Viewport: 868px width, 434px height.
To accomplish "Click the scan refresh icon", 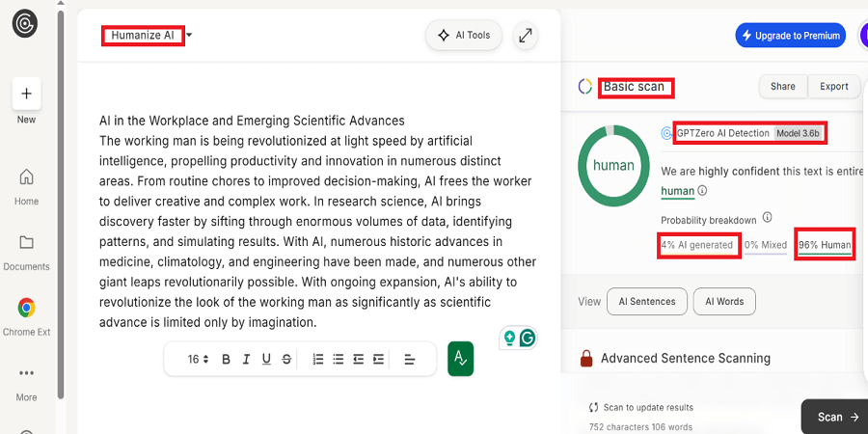I will click(x=594, y=407).
